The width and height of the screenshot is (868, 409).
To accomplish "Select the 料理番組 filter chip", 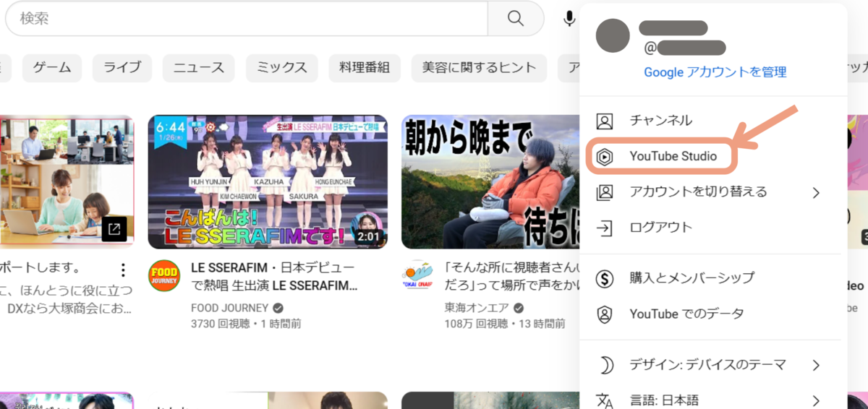I will click(365, 68).
